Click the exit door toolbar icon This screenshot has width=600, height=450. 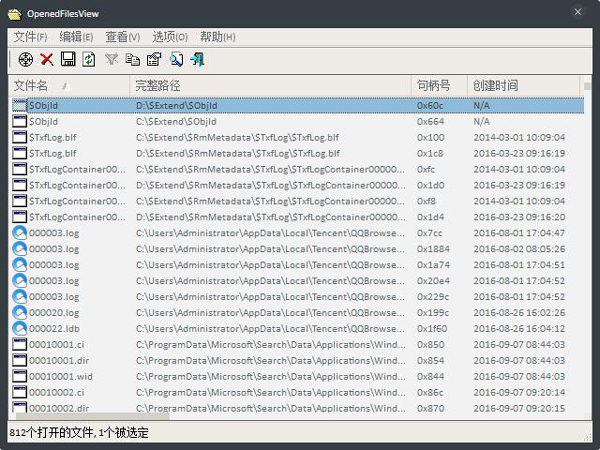tap(197, 59)
